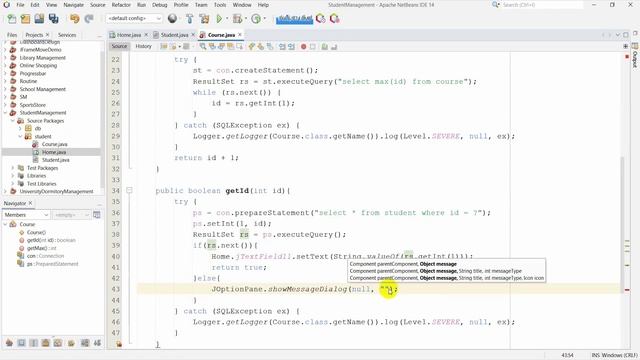Open the Output side panel
Screen dimensions: 640x360
[635, 56]
